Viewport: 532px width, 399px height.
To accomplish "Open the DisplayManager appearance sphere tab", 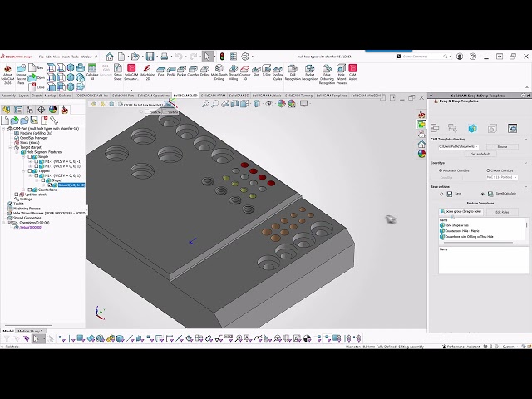I will click(52, 109).
